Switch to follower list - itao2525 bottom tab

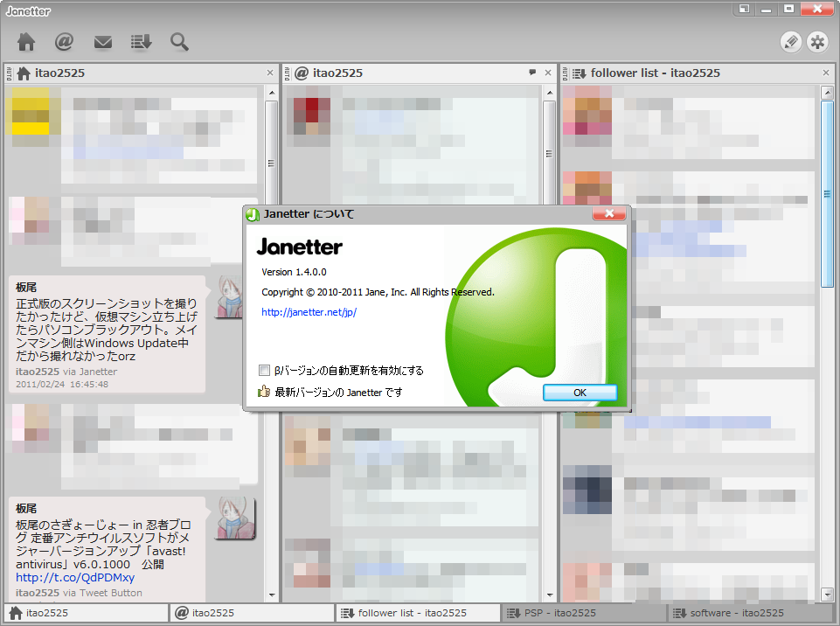click(418, 613)
